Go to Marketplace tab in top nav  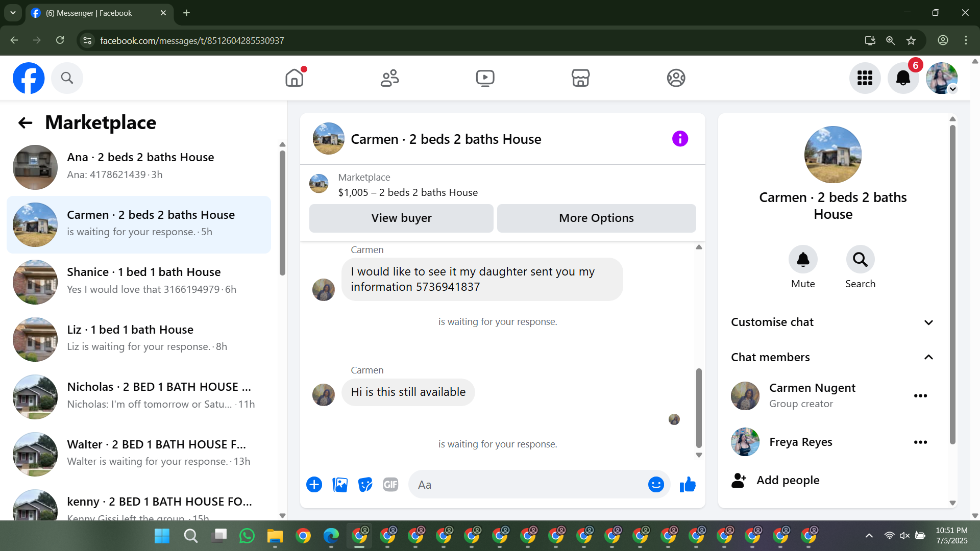[x=580, y=78]
